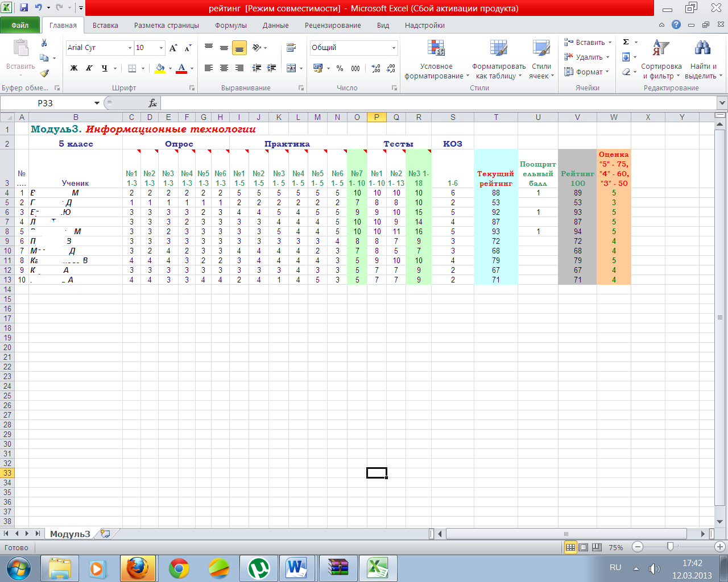Image resolution: width=728 pixels, height=582 pixels.
Task: Click the Insert Function fx icon
Action: [x=152, y=103]
